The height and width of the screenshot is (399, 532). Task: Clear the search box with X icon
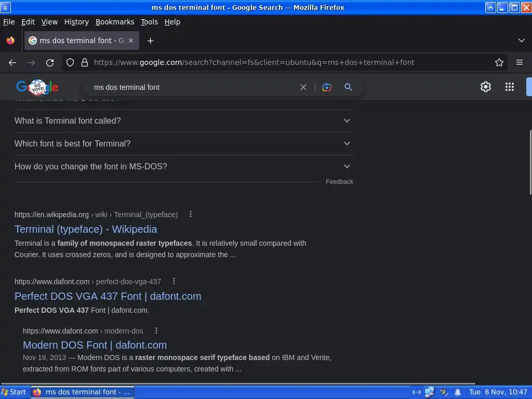(x=303, y=87)
